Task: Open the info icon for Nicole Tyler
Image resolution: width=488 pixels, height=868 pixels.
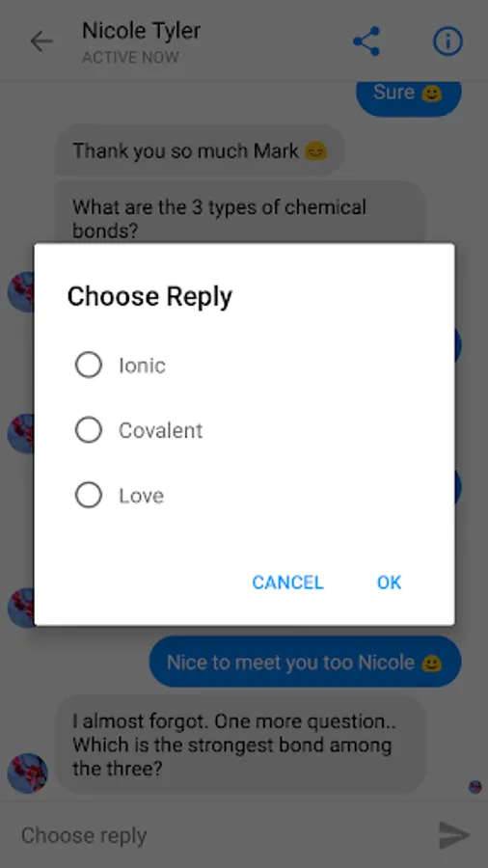Action: pos(447,41)
